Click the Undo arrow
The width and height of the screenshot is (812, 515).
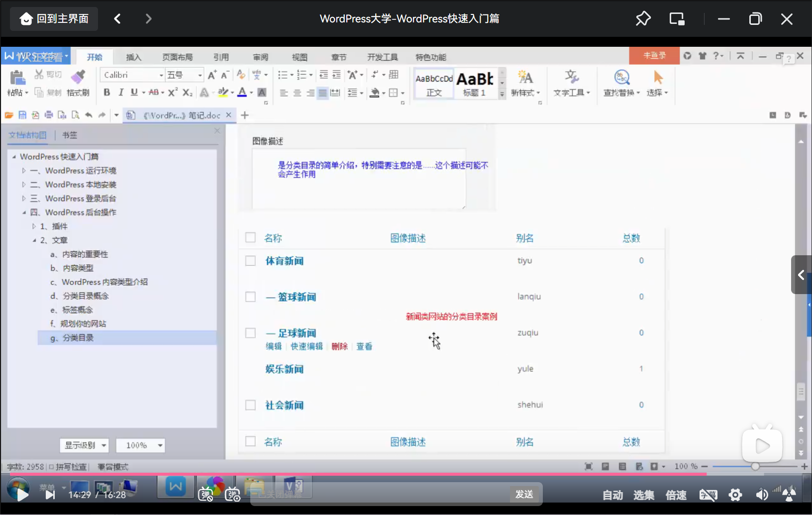click(x=89, y=115)
